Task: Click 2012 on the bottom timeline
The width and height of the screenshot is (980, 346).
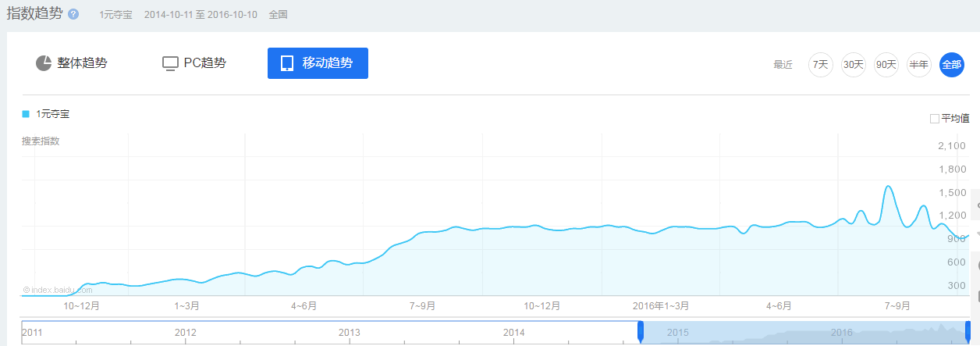Action: [186, 333]
